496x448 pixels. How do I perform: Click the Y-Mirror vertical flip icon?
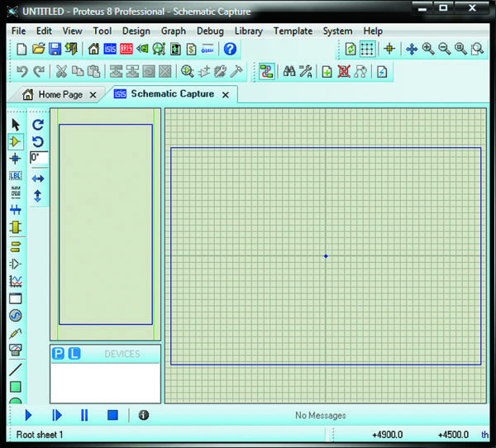pyautogui.click(x=38, y=196)
